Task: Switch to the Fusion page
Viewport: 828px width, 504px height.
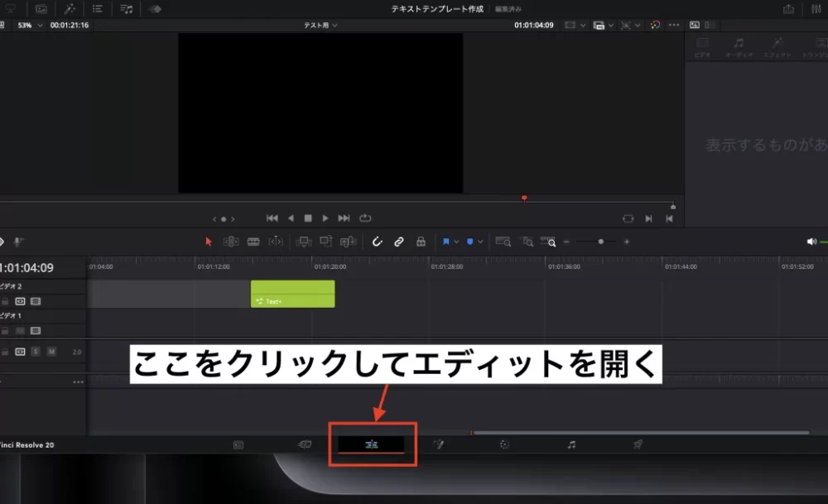Action: pos(439,444)
